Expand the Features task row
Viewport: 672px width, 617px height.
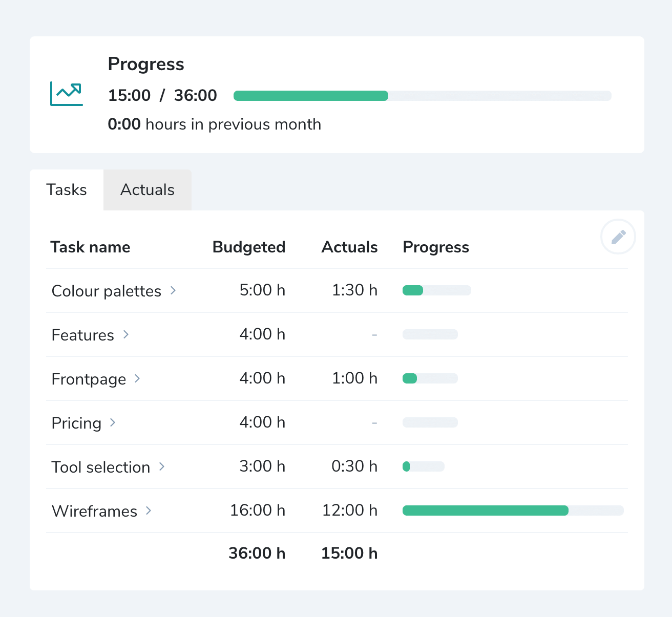coord(126,334)
